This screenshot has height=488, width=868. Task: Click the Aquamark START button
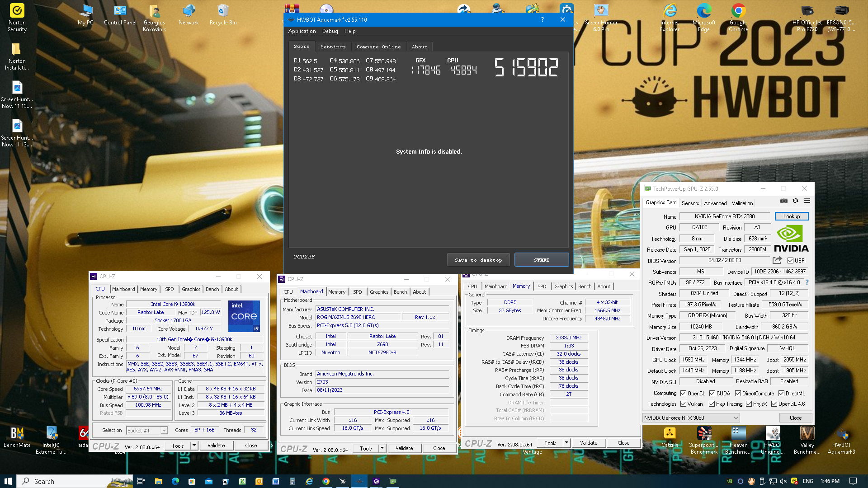point(542,260)
